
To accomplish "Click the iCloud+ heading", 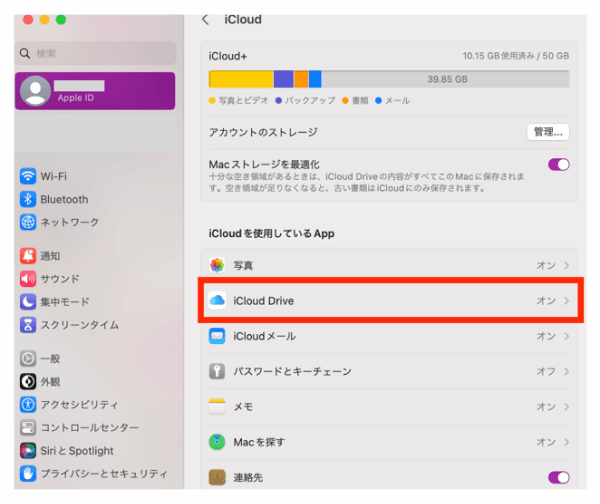I will pyautogui.click(x=228, y=56).
